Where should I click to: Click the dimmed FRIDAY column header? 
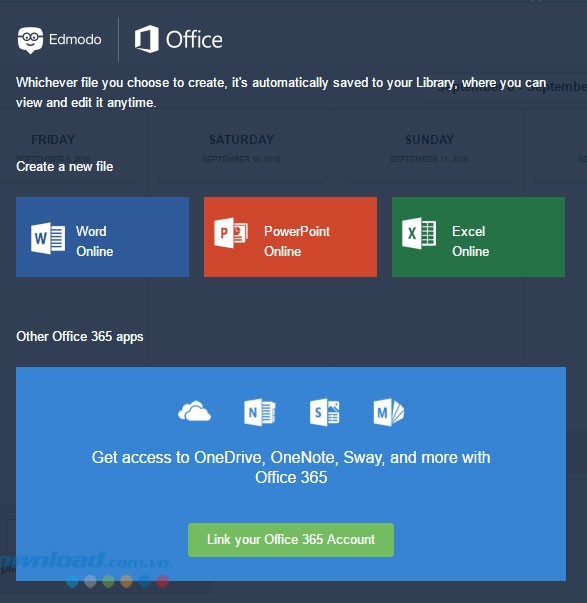[x=53, y=140]
